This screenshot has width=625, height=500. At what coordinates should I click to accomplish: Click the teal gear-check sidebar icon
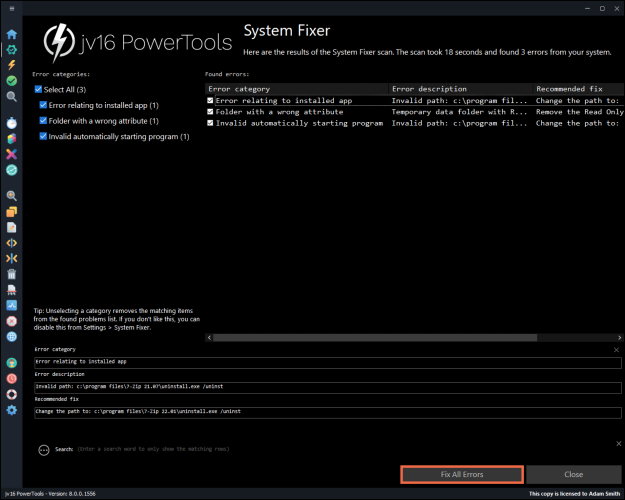(x=12, y=50)
